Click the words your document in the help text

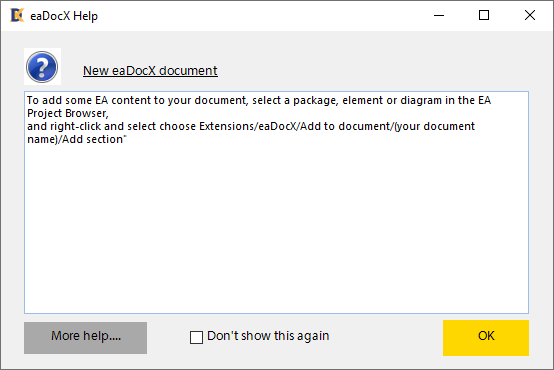pos(436,127)
